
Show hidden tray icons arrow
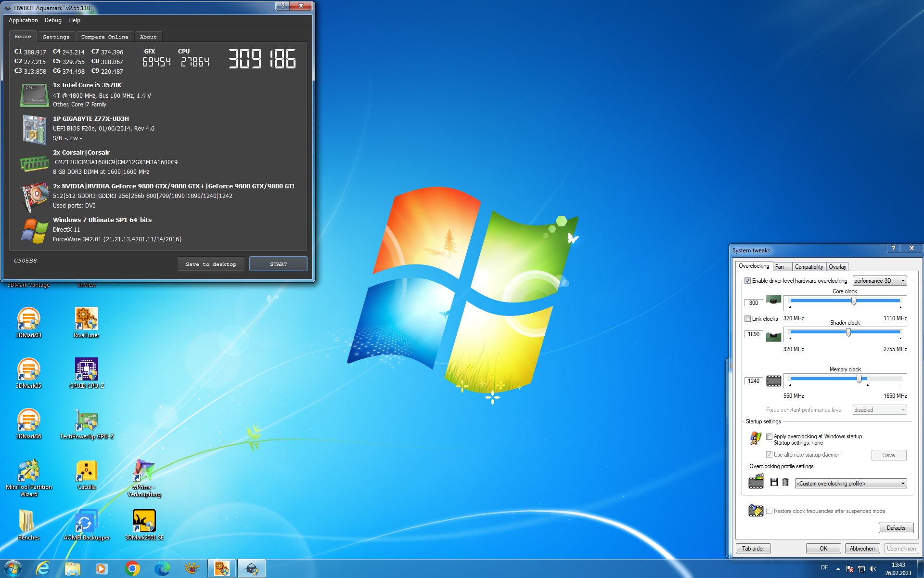coord(838,568)
